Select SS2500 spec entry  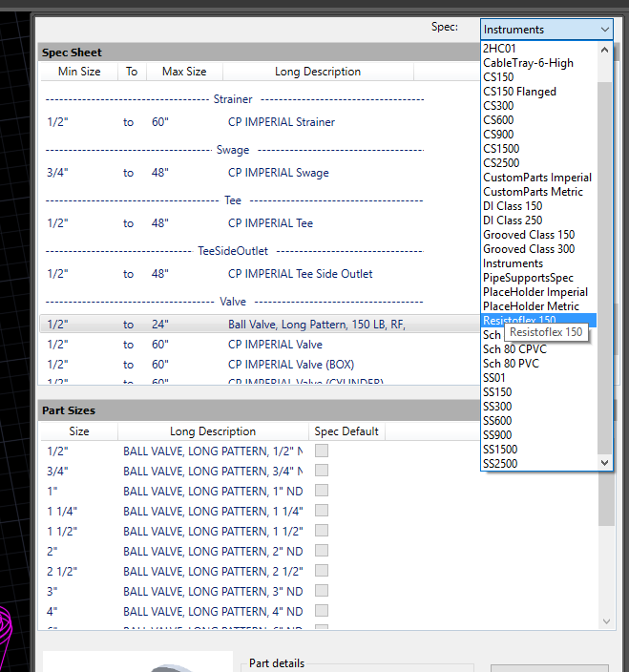tap(539, 464)
